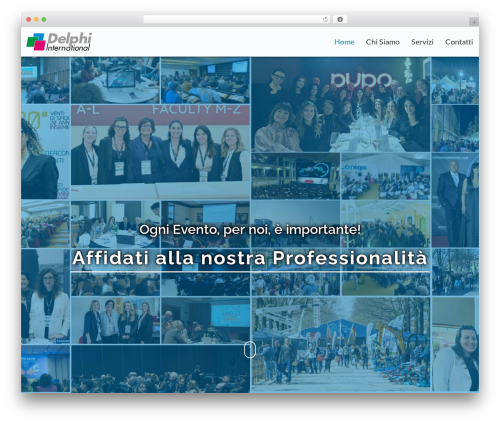Viewport: 500px width, 423px height.
Task: Select the Faculty desk group photo
Action: [x=160, y=152]
